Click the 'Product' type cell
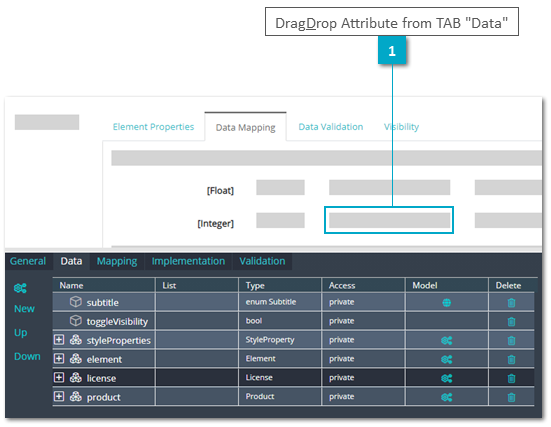Viewport: 551px width, 427px height. [x=280, y=397]
